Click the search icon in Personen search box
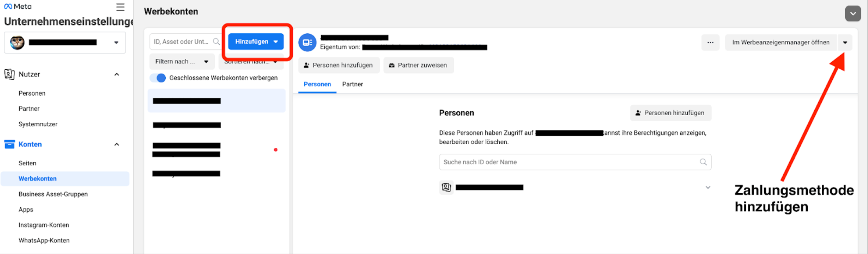The height and width of the screenshot is (254, 868). click(703, 162)
